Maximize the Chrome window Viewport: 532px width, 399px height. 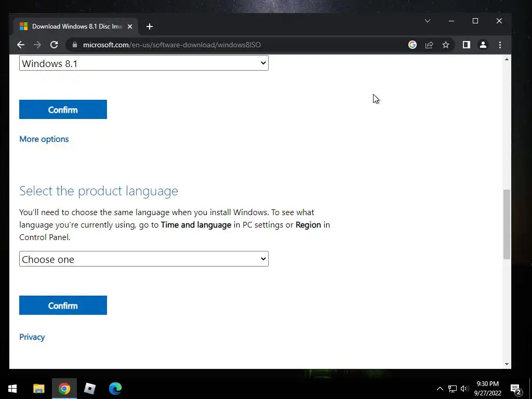point(475,21)
